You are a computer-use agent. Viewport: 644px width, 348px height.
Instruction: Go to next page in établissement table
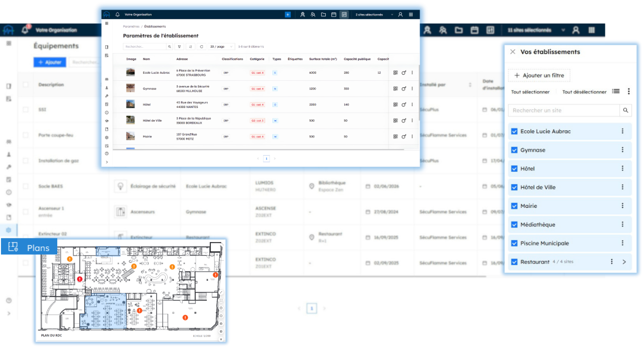click(x=275, y=158)
